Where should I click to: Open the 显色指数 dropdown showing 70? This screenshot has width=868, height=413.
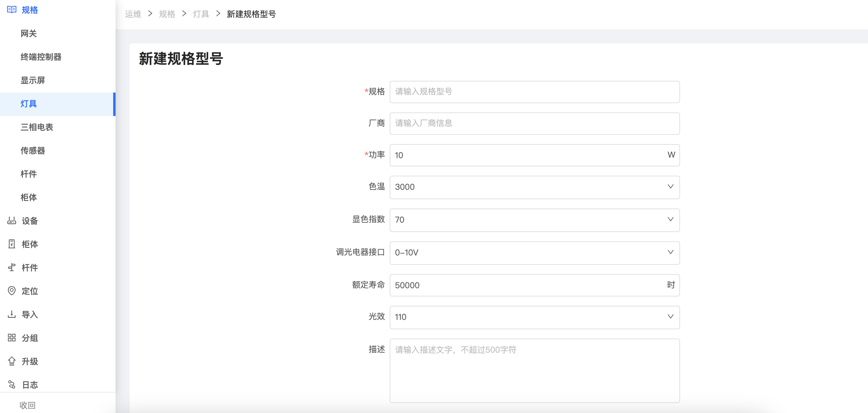534,220
